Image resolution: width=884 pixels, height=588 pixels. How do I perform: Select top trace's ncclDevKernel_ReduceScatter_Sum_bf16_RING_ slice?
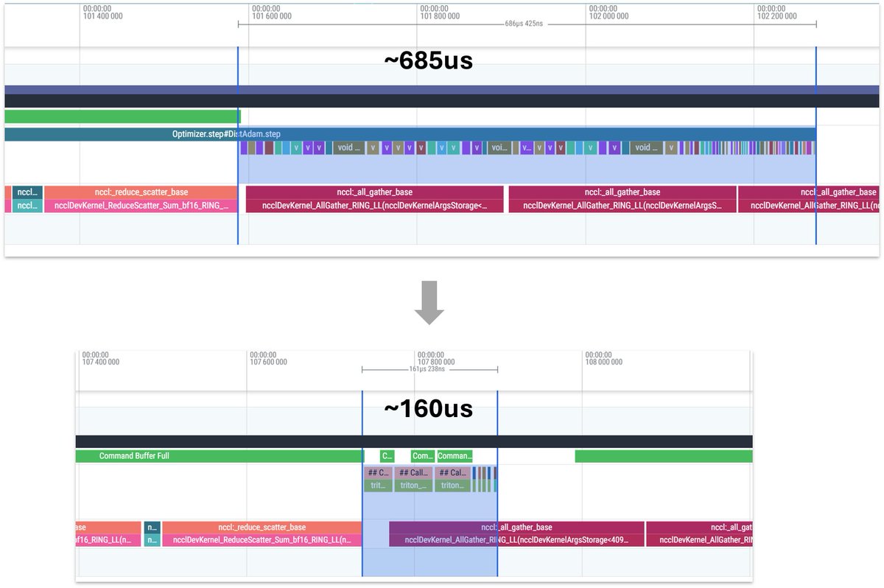(141, 206)
